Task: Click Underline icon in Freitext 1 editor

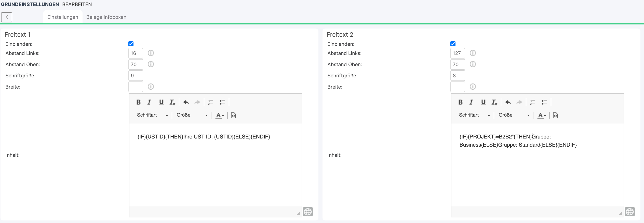Action: pyautogui.click(x=161, y=102)
